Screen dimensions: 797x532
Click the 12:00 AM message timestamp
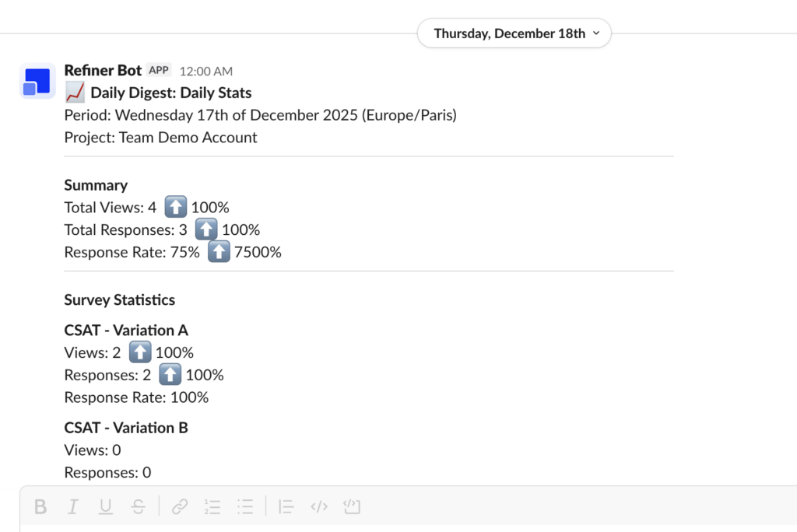pyautogui.click(x=205, y=72)
